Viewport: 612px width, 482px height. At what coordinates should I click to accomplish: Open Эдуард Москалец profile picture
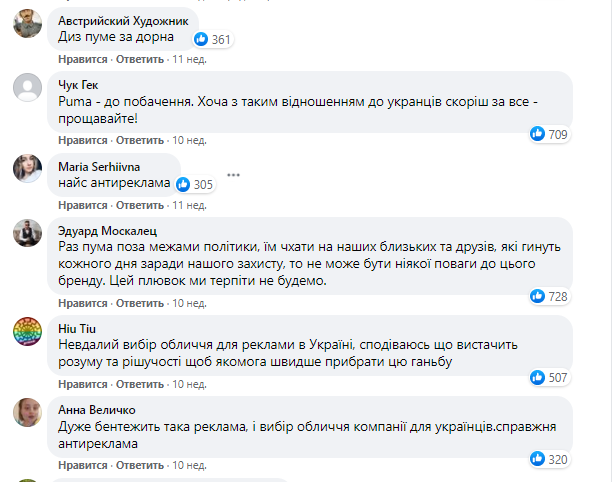coord(27,233)
